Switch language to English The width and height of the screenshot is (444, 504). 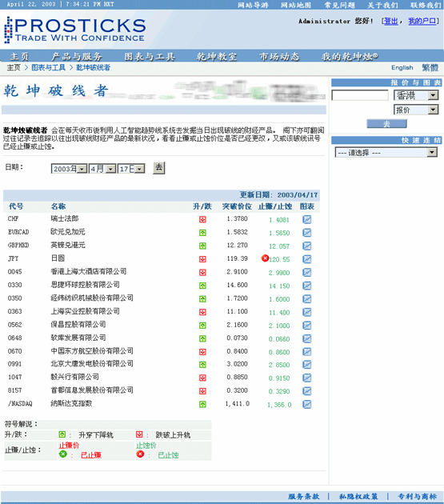pyautogui.click(x=402, y=67)
